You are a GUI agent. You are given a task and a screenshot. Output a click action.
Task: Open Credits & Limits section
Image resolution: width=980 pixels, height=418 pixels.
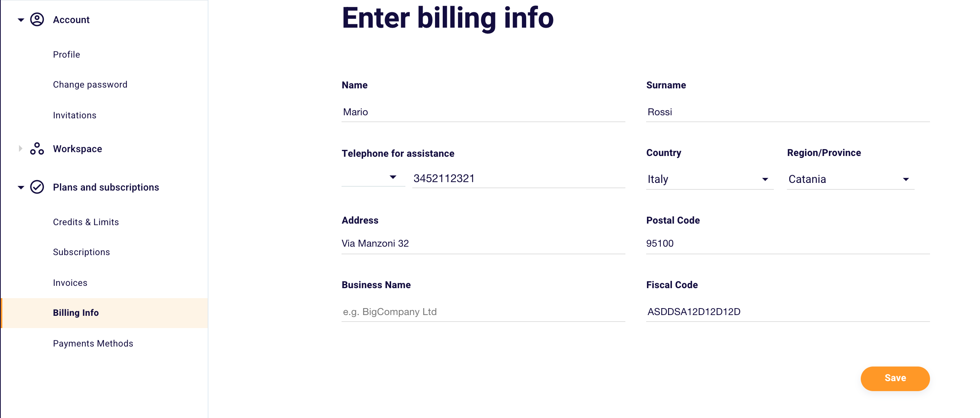[86, 222]
